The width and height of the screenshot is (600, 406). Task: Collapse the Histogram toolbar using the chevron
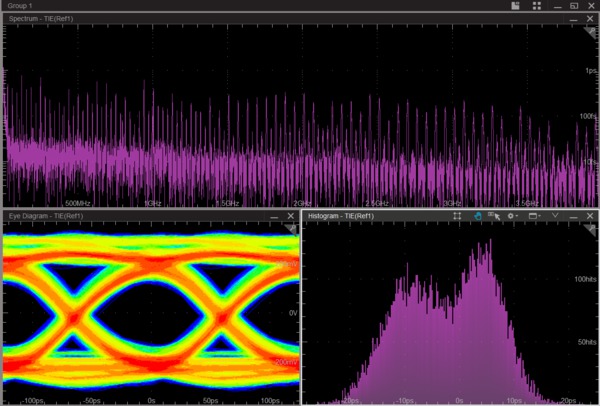[554, 216]
